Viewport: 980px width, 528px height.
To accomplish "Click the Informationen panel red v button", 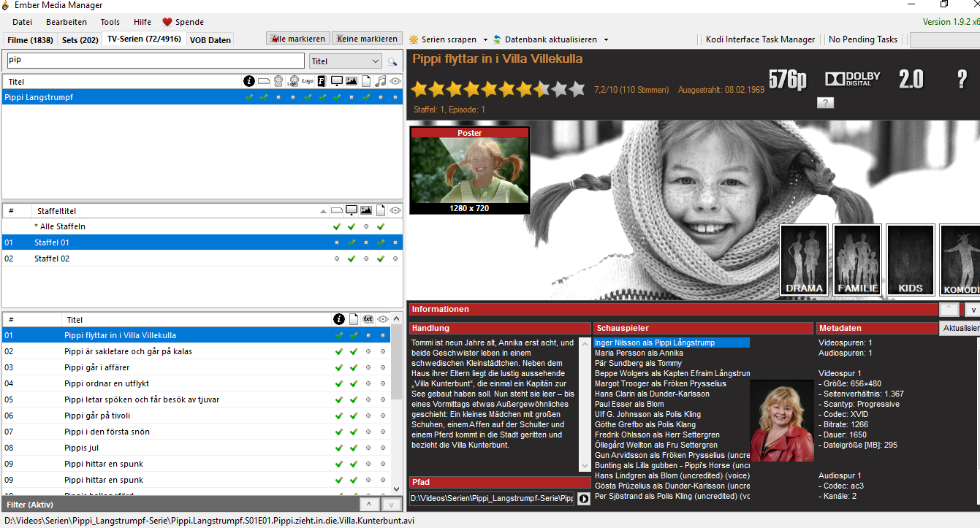I will (973, 309).
